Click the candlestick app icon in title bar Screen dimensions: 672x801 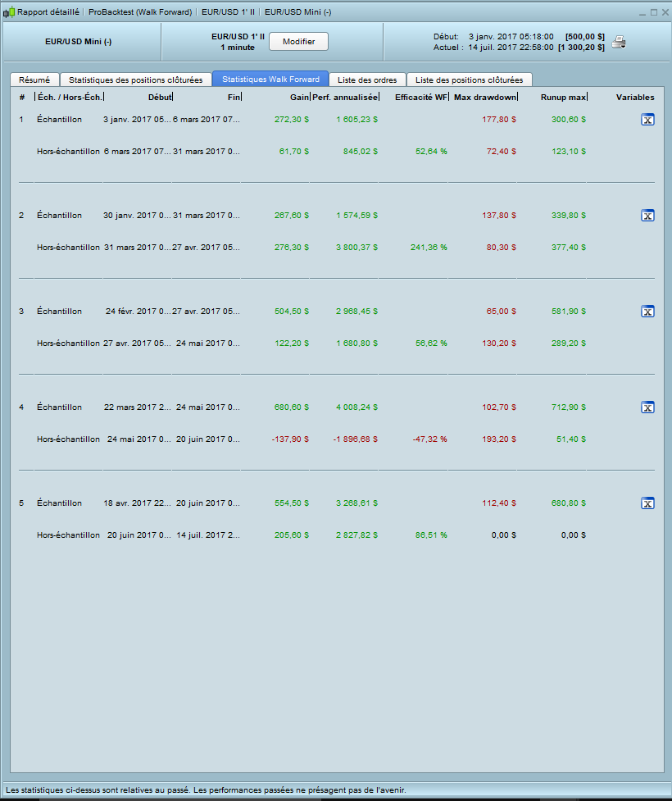[9, 12]
